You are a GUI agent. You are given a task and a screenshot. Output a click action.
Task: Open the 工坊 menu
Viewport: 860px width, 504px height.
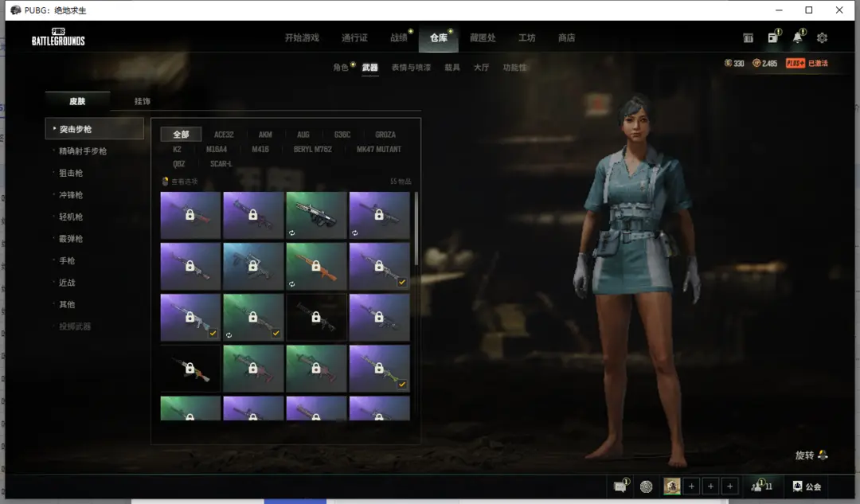[x=526, y=38]
